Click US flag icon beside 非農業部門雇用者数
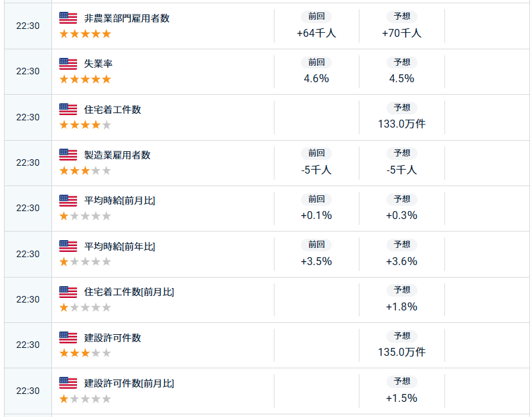Viewport: 532px width, 417px height. click(x=68, y=18)
